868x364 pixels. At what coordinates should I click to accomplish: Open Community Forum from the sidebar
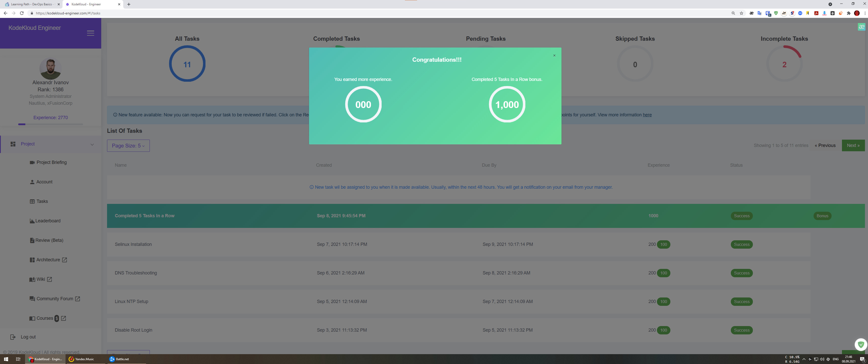pyautogui.click(x=55, y=299)
